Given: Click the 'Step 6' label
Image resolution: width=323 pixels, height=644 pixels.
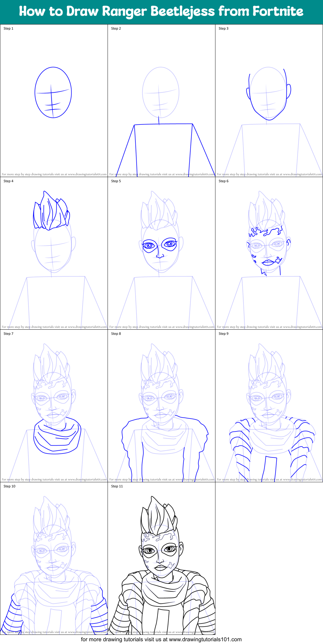Looking at the screenshot, I should [224, 181].
